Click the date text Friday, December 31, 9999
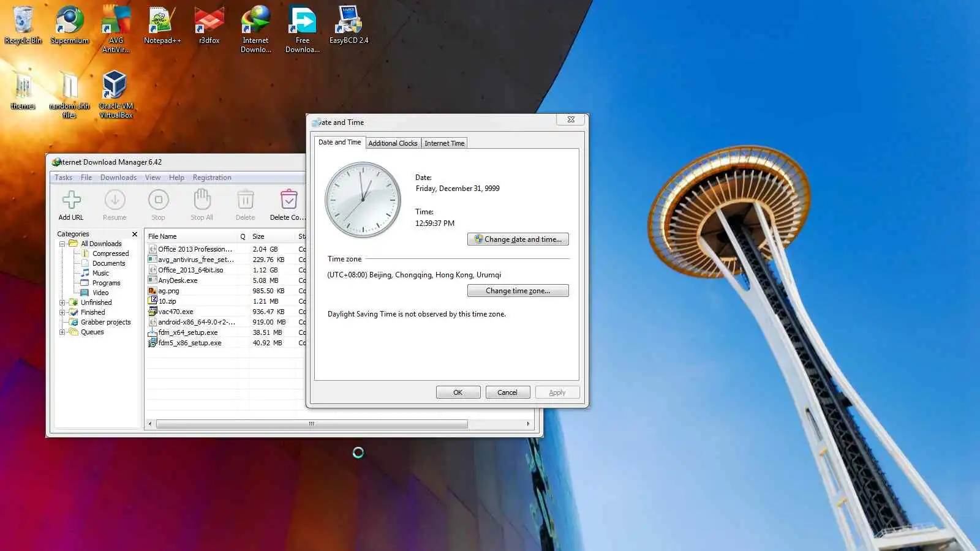The image size is (980, 551). (x=458, y=189)
